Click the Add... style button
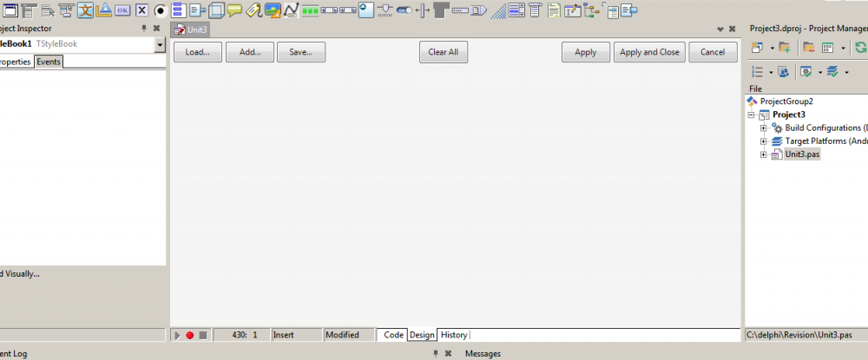Screen dimensions: 868x360 click(x=250, y=52)
